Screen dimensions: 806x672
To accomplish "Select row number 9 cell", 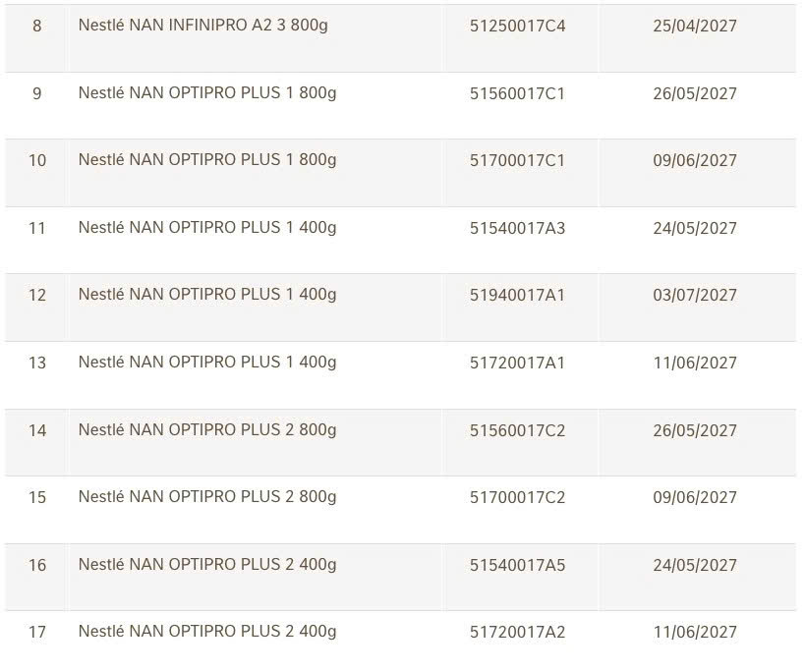I will click(x=37, y=94).
